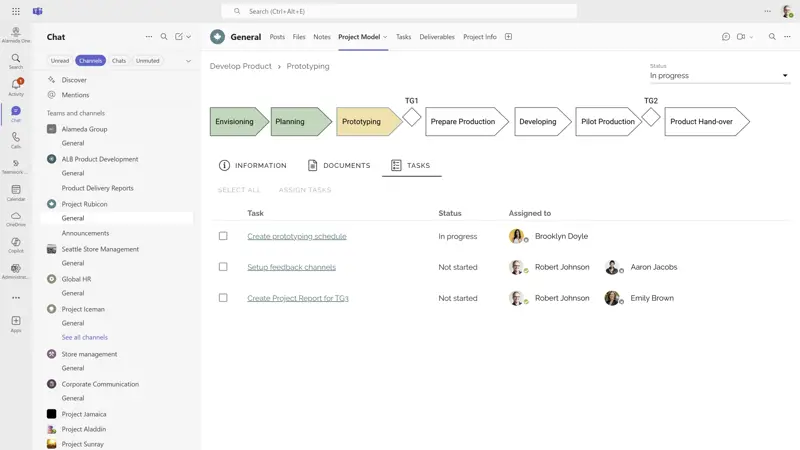800x450 pixels.
Task: Toggle the Unread filter pill
Action: 60,61
